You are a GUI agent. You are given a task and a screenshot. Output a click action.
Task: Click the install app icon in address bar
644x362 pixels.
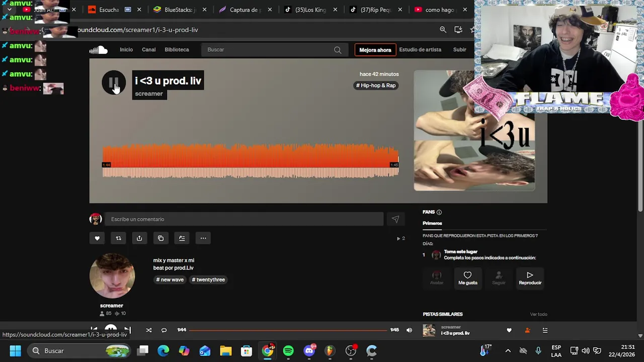[x=458, y=30]
